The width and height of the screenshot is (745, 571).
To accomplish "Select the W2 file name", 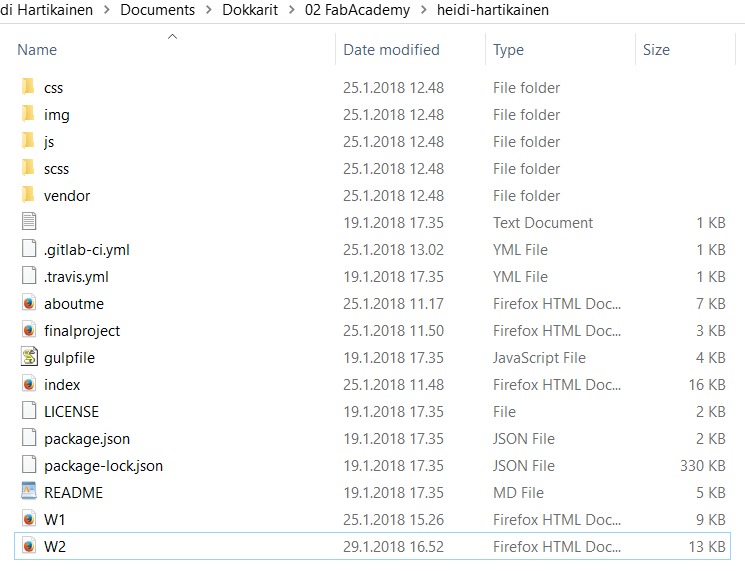I will coord(55,547).
